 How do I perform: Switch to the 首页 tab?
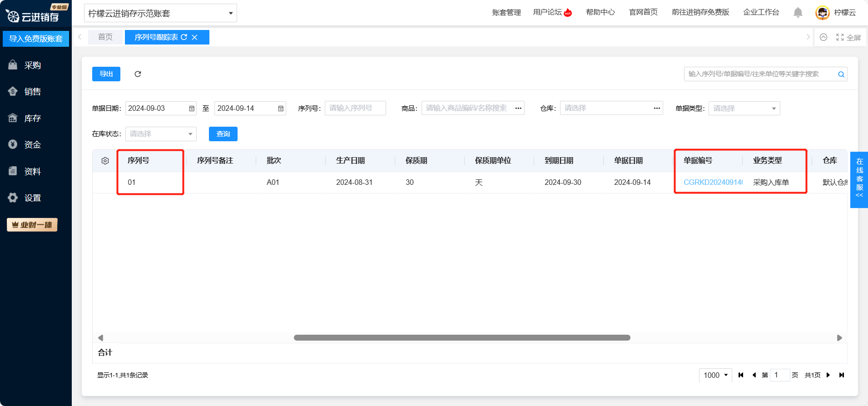click(105, 37)
